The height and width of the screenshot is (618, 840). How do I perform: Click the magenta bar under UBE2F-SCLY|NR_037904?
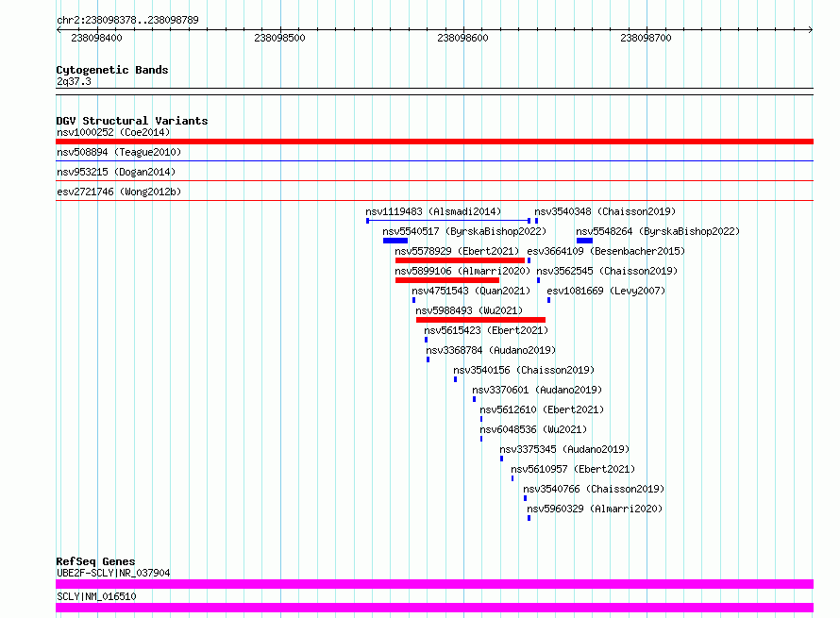[x=434, y=584]
